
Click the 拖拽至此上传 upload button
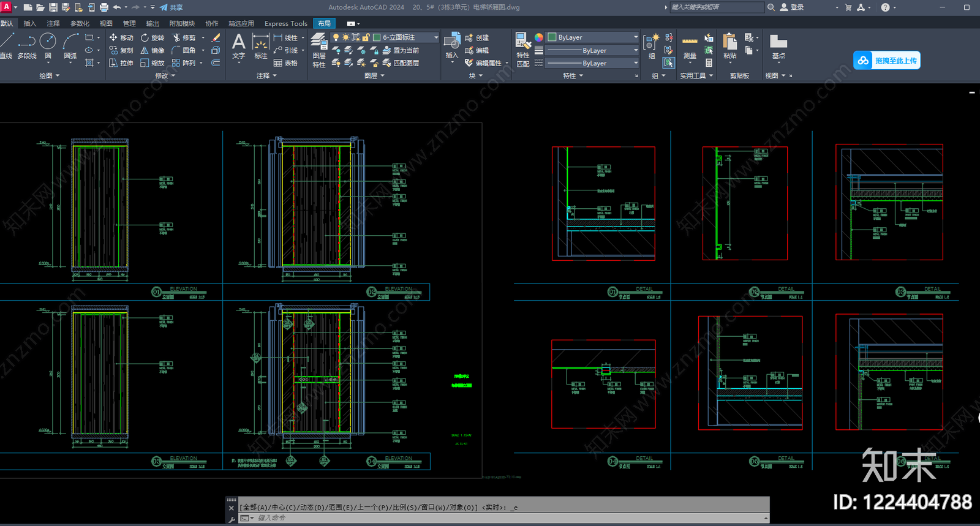pyautogui.click(x=887, y=61)
